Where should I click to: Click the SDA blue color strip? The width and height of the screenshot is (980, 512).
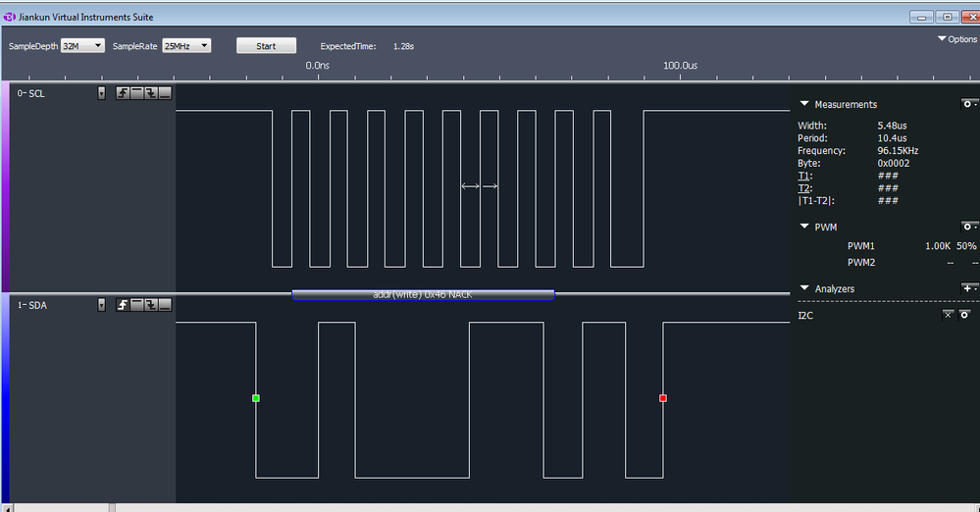point(5,399)
